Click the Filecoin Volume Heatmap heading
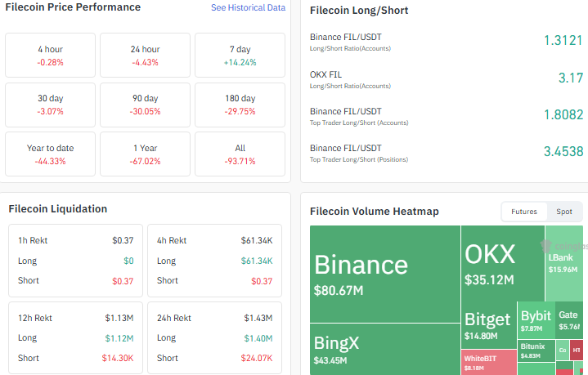 pos(375,212)
